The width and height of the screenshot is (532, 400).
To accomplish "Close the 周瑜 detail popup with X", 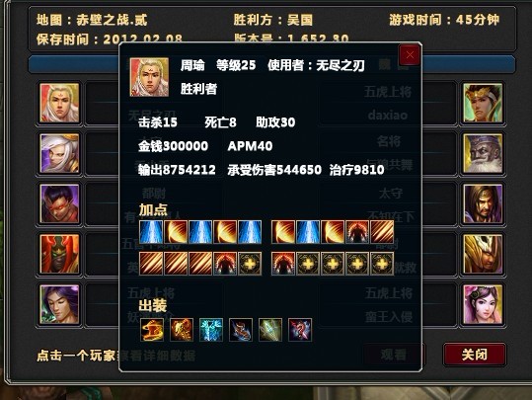I will point(410,55).
